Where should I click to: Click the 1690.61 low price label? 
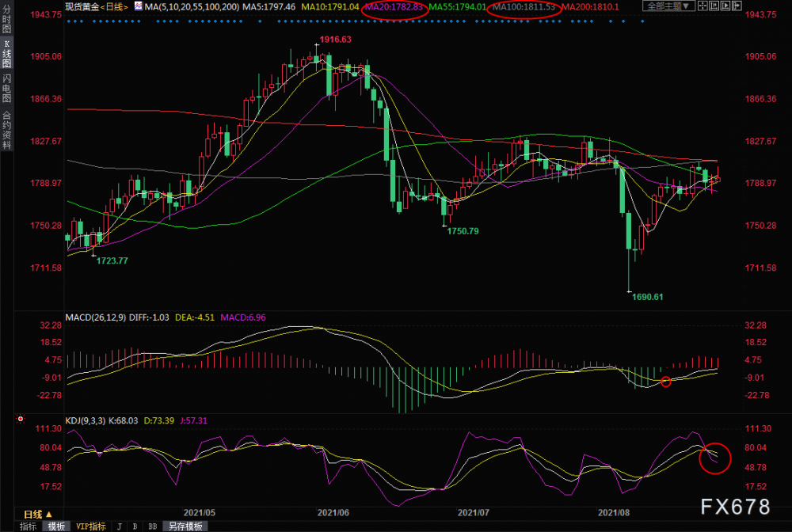648,297
